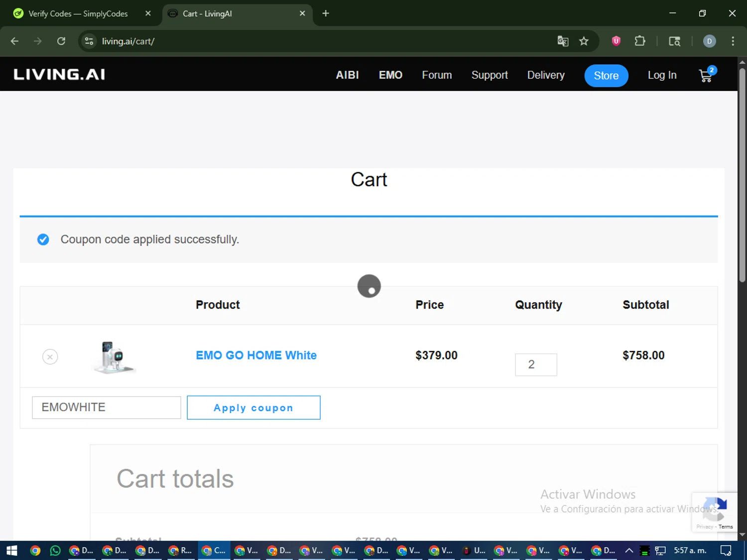Click the page vertical scrollbar thumb

[x=742, y=175]
